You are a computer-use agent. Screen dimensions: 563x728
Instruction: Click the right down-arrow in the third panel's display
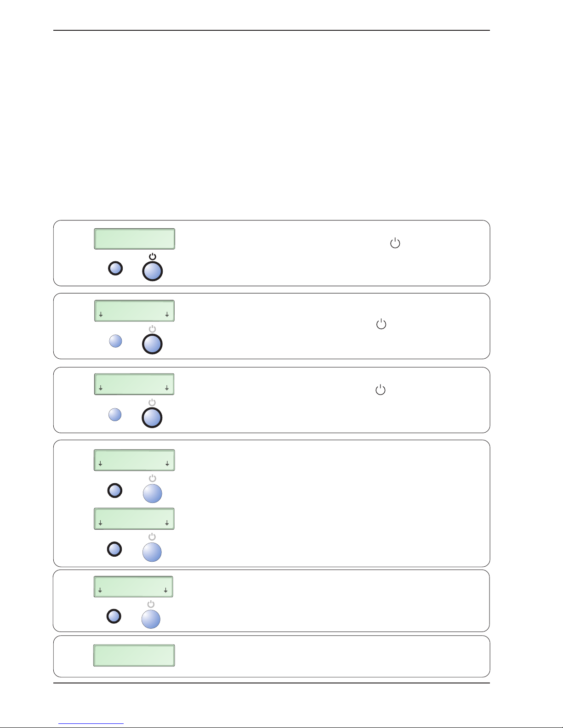[x=167, y=388]
